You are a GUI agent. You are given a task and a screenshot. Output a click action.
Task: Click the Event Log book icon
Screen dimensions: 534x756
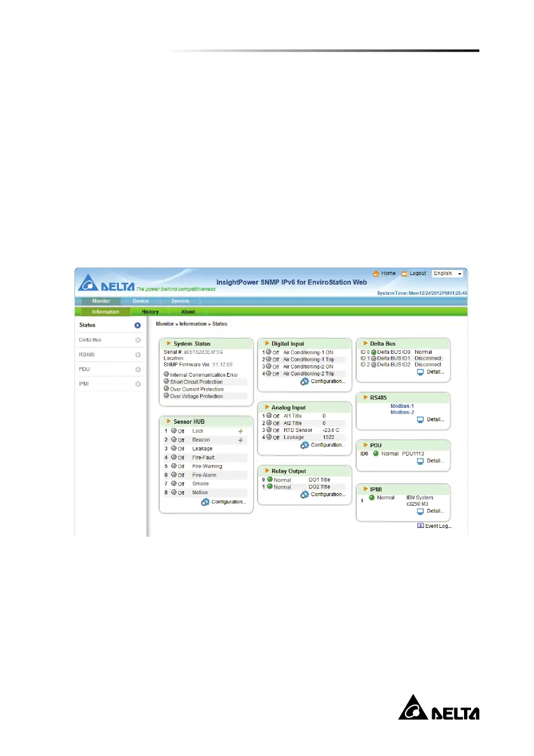(420, 525)
